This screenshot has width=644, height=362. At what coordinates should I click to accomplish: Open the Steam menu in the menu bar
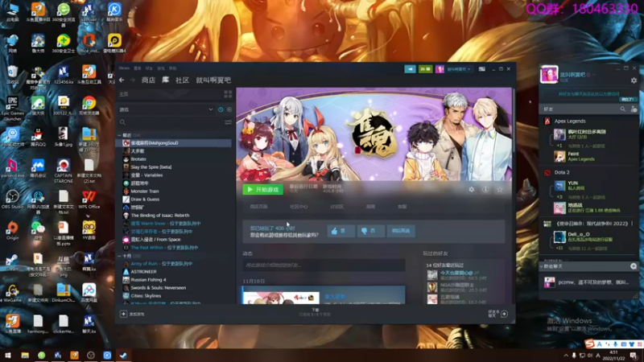pos(124,68)
